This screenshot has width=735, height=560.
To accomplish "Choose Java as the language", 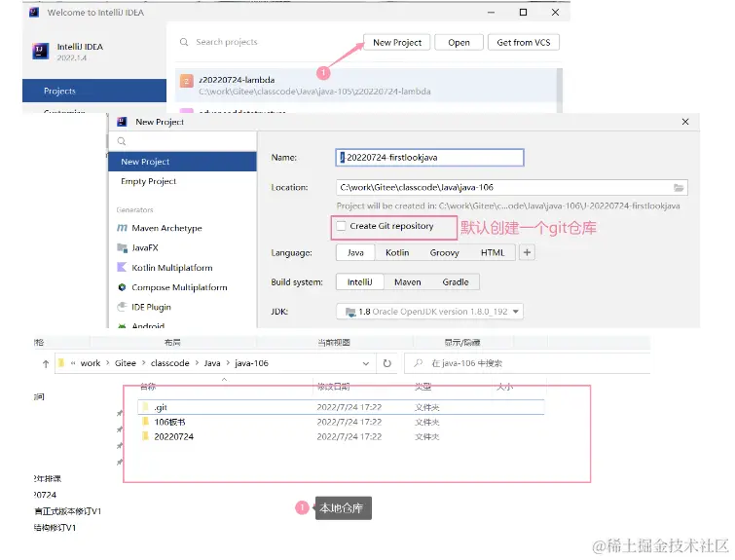I will click(355, 252).
